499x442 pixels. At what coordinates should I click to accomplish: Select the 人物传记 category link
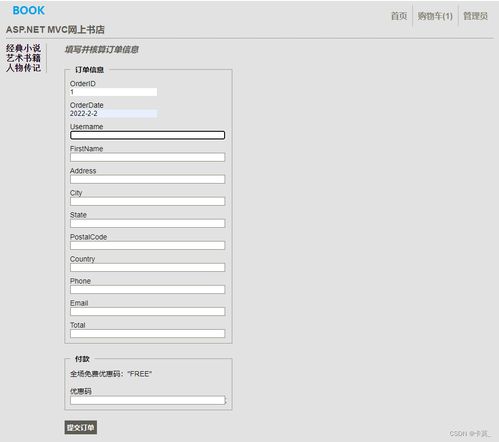coord(23,68)
